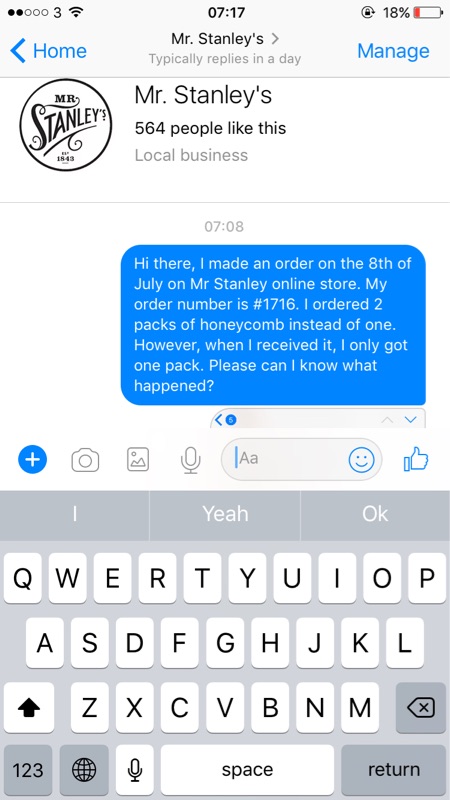This screenshot has height=800, width=450.
Task: Open the emoji smiley picker
Action: (x=361, y=460)
